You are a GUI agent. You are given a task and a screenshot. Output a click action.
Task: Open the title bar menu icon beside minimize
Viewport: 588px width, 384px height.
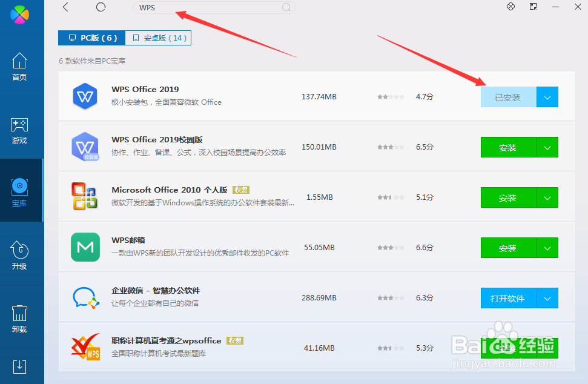pos(533,7)
